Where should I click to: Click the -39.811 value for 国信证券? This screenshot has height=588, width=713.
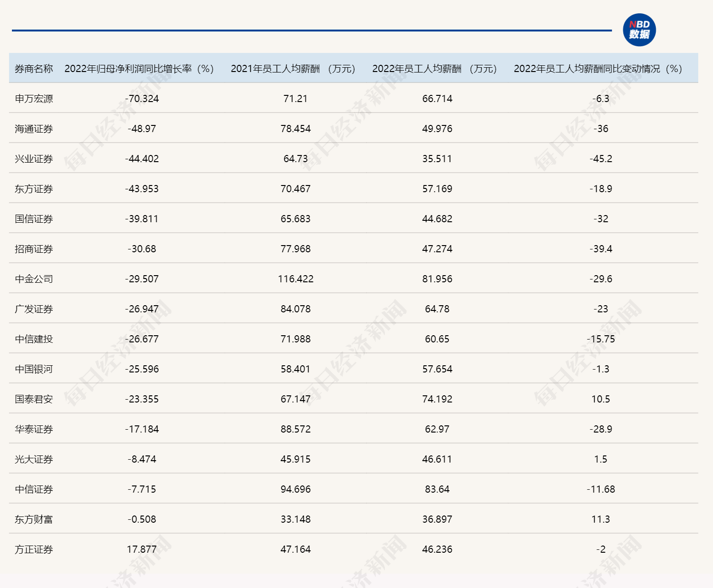click(x=142, y=219)
